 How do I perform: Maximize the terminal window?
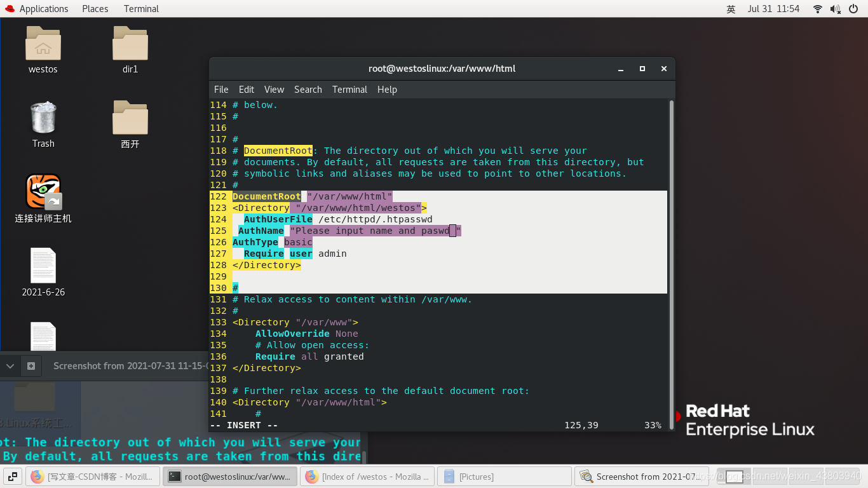(x=642, y=69)
